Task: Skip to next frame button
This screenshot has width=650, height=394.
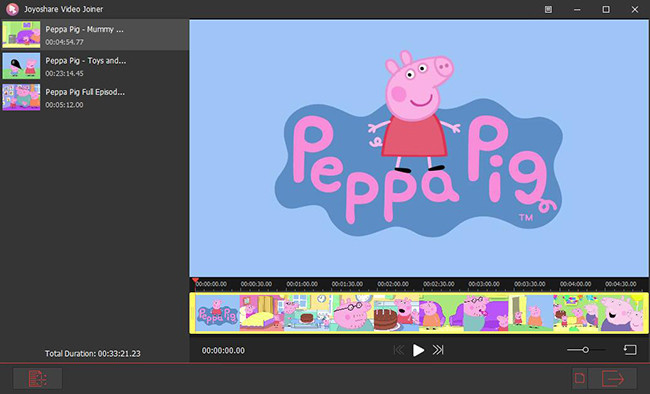Action: 438,350
